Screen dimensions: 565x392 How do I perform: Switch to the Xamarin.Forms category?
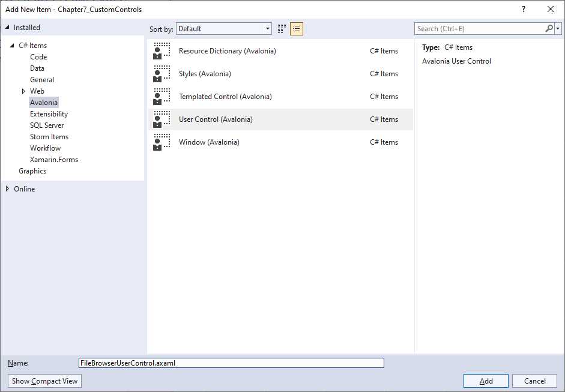pyautogui.click(x=54, y=159)
